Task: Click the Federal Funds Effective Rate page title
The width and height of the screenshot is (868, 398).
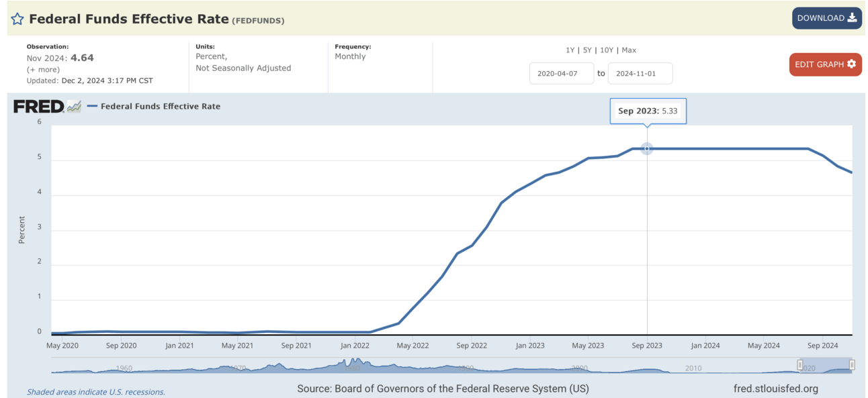Action: pyautogui.click(x=129, y=19)
